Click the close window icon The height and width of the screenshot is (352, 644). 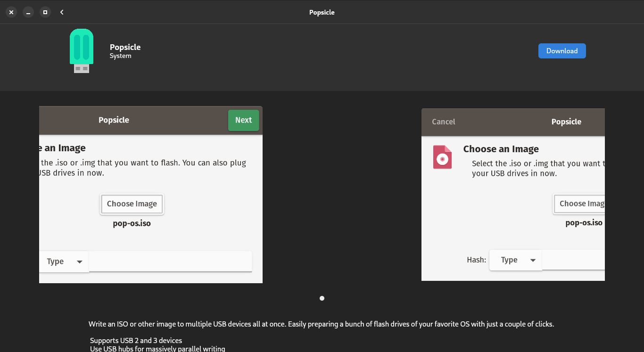pos(11,12)
